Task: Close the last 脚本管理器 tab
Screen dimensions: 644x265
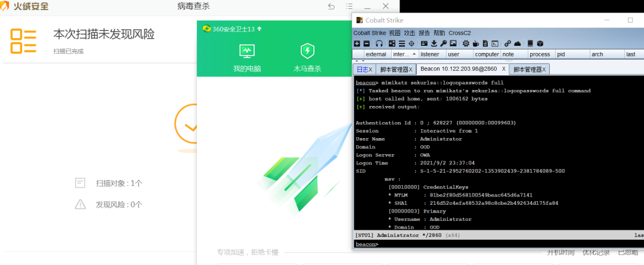Action: [x=544, y=70]
